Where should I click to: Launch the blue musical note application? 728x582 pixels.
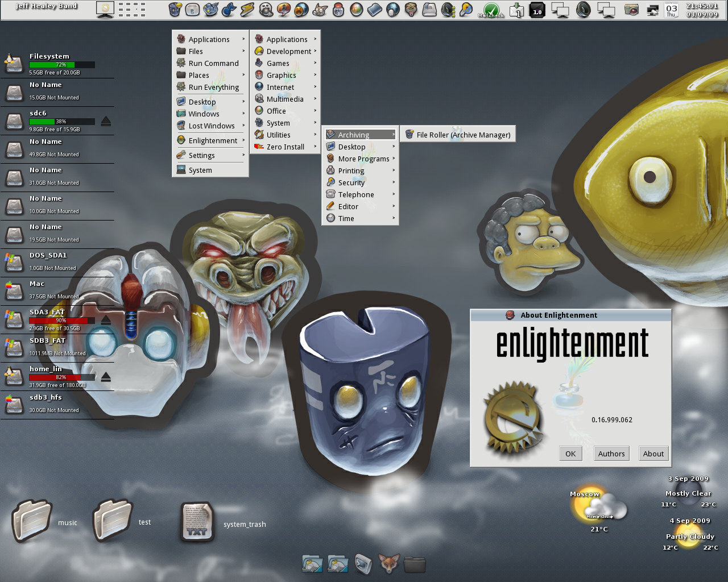pos(229,10)
